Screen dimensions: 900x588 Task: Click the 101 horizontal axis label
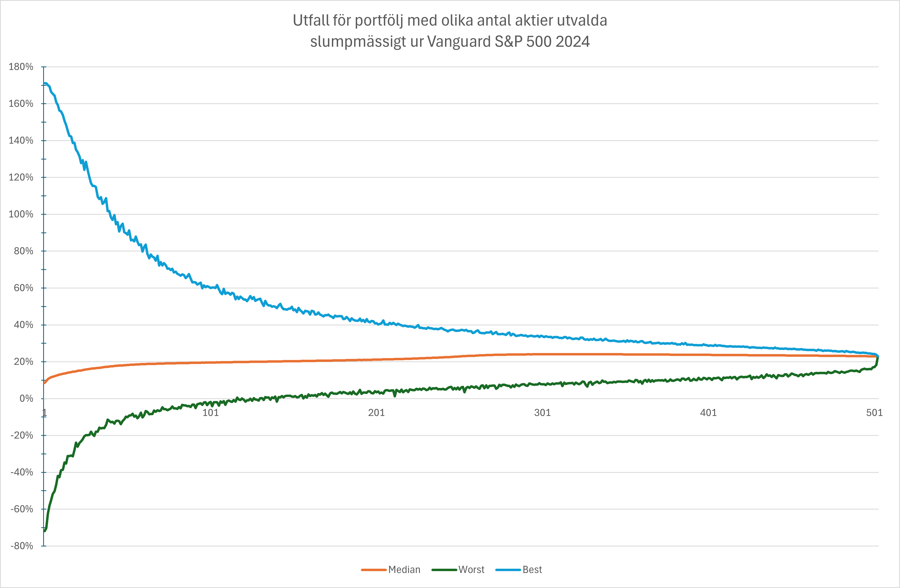(211, 412)
